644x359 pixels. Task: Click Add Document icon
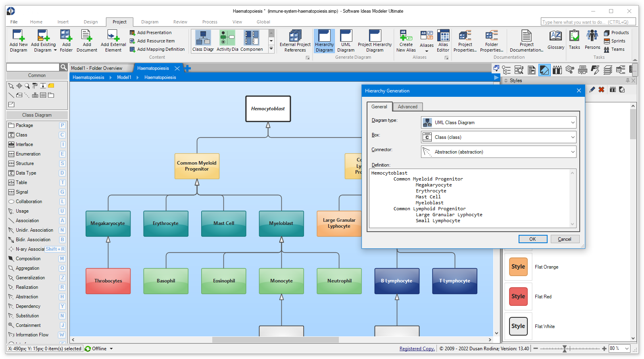click(x=87, y=36)
